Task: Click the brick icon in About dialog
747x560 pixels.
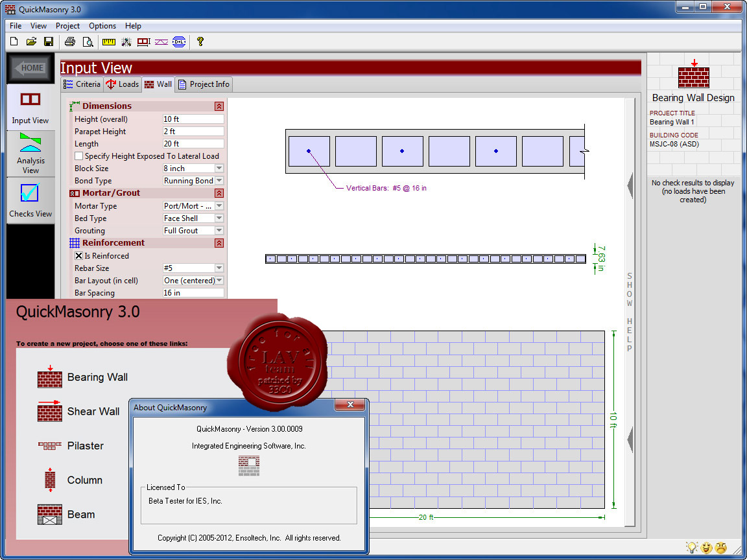Action: click(249, 466)
